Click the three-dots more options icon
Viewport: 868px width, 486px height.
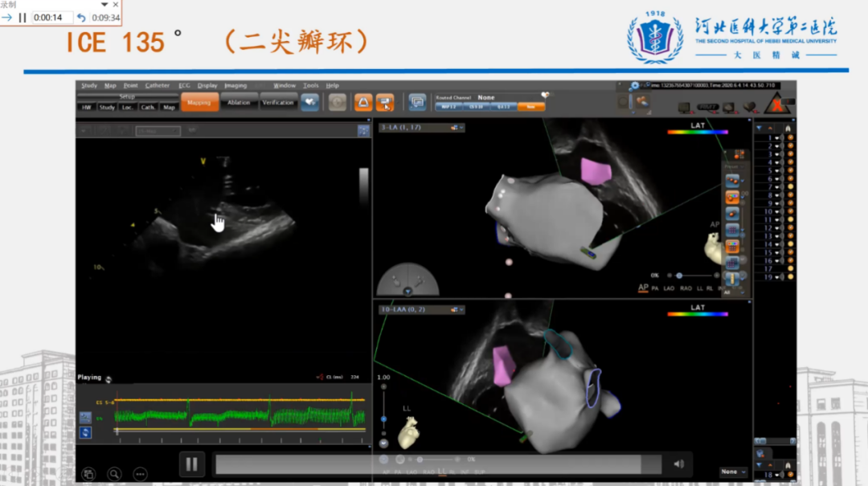(140, 474)
